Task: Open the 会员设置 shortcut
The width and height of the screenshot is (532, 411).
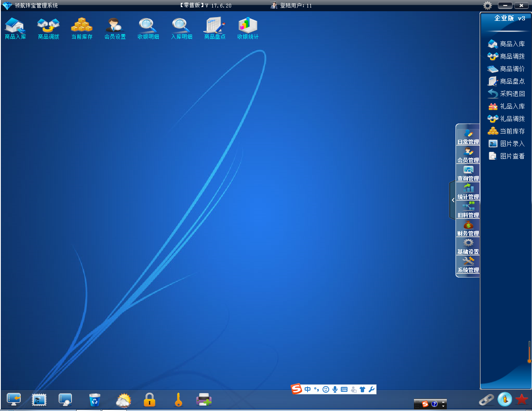Action: (115, 29)
